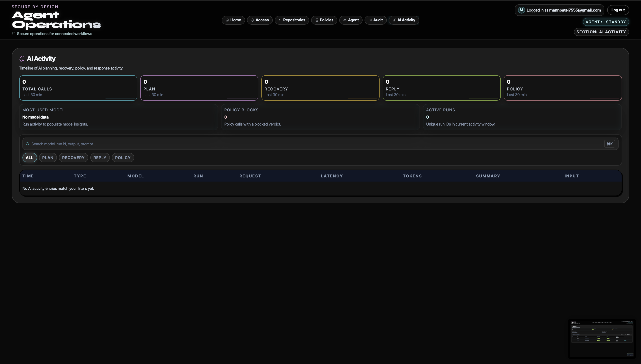641x364 pixels.
Task: Filter activity by RECOVERY type
Action: pyautogui.click(x=73, y=158)
